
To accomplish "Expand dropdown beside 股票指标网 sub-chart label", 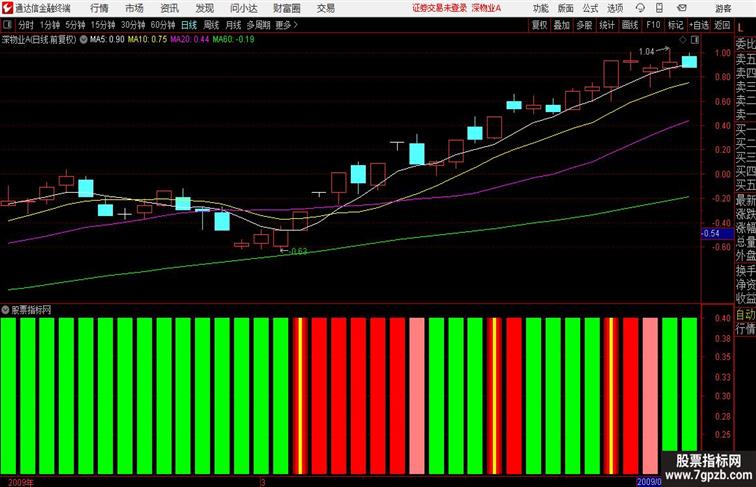I will tap(5, 310).
